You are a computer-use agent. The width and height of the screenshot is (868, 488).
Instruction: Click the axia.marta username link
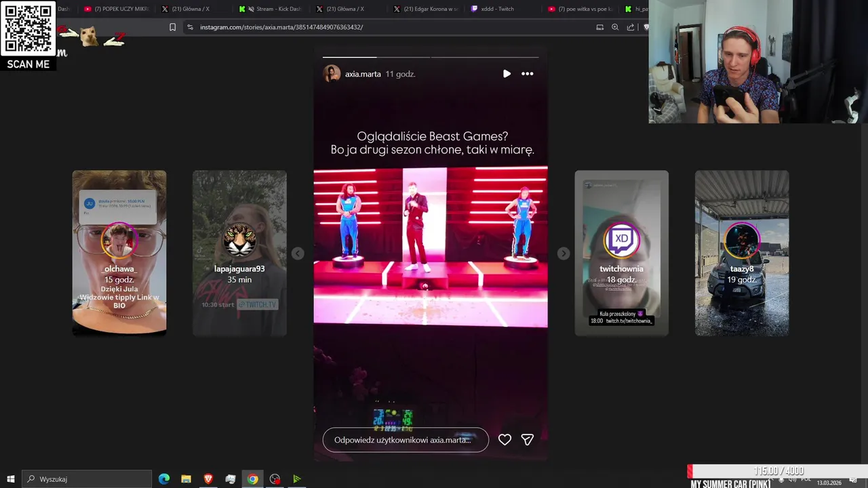pos(363,74)
